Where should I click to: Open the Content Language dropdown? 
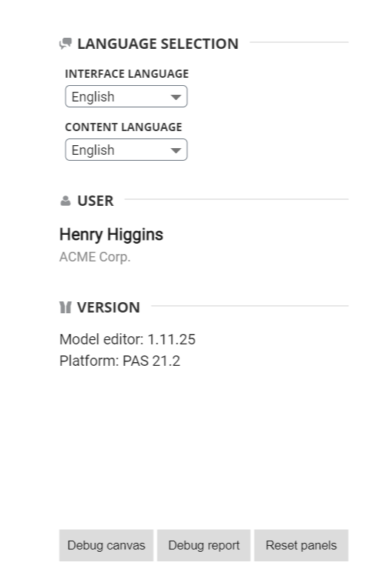pos(126,150)
